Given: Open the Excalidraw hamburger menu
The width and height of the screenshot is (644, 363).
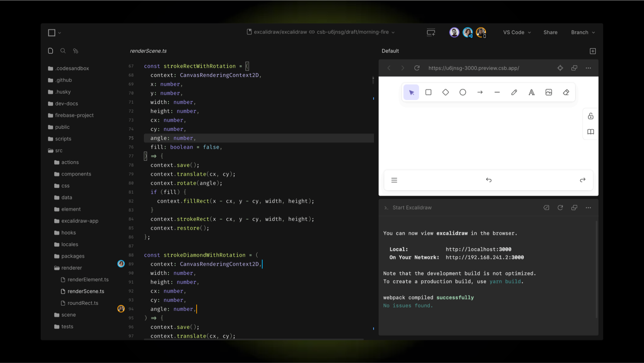Looking at the screenshot, I should click(x=394, y=180).
